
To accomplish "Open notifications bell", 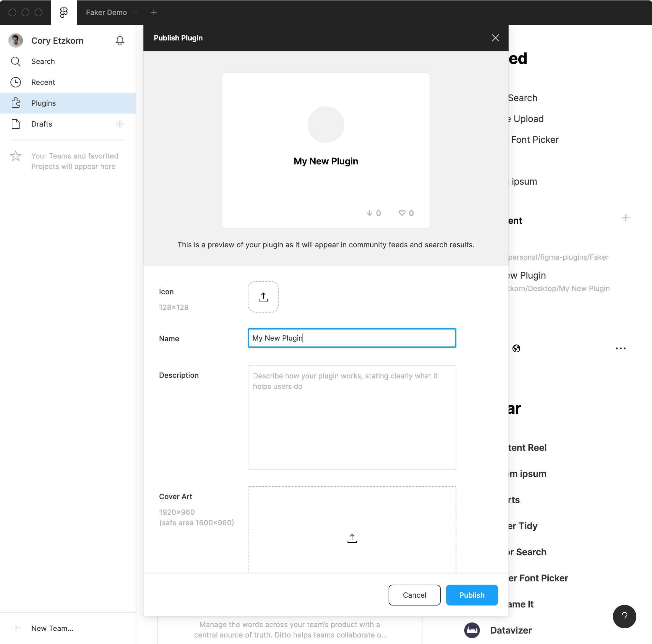I will tap(120, 40).
